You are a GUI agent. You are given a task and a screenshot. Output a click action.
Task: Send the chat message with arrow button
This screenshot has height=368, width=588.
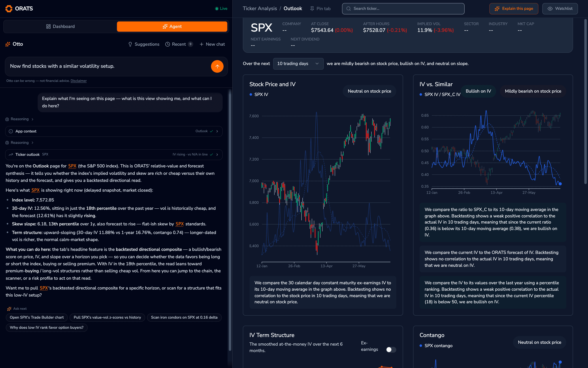pos(217,66)
